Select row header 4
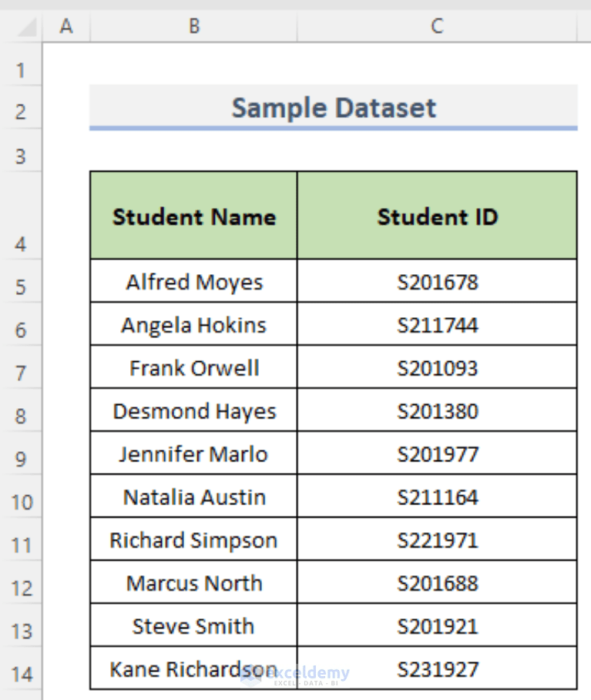 click(22, 244)
